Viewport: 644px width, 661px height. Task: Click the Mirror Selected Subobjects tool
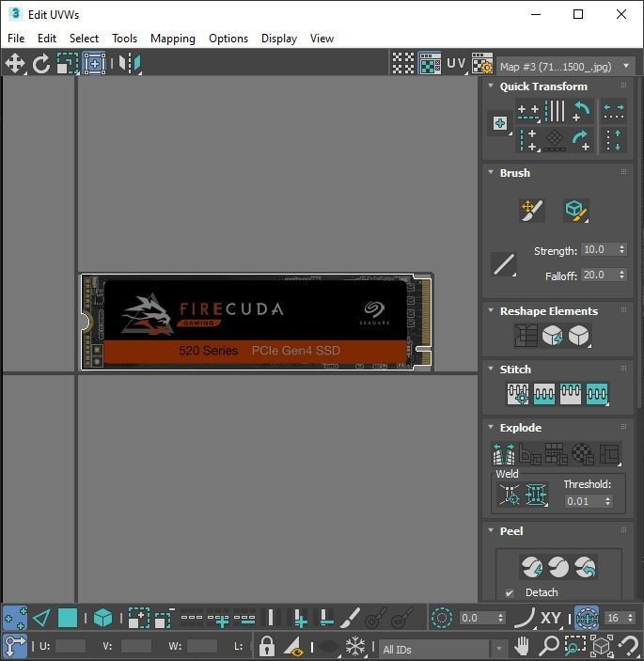tap(130, 64)
